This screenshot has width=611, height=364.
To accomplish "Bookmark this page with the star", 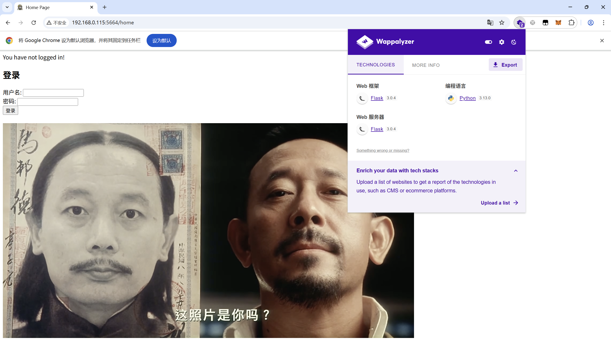I will tap(502, 23).
